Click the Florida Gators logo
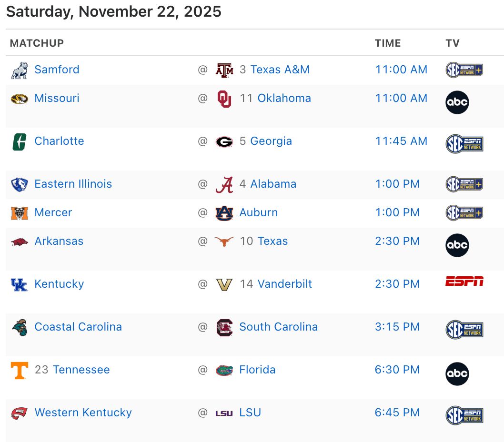 224,370
